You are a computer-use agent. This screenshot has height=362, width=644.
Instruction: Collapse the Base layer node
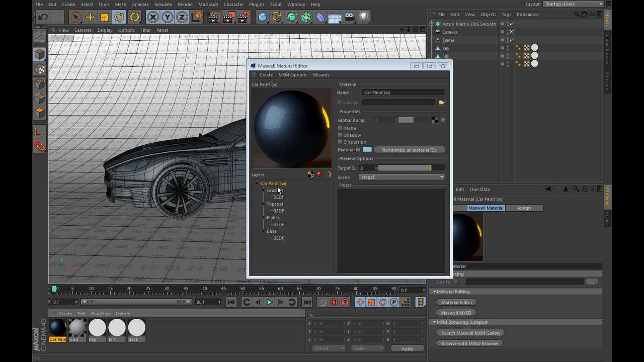tap(264, 231)
